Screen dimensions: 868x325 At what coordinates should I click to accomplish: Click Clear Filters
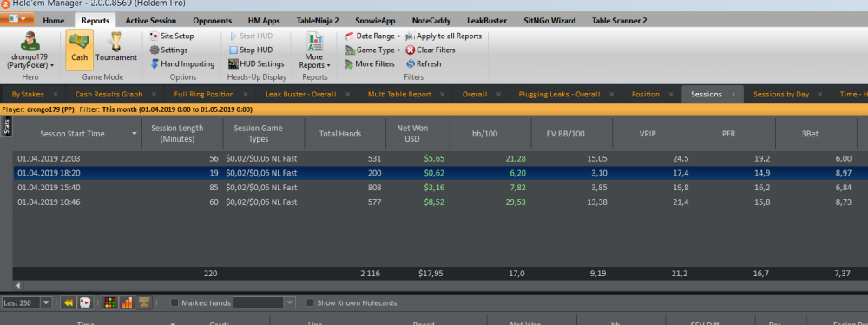(431, 50)
